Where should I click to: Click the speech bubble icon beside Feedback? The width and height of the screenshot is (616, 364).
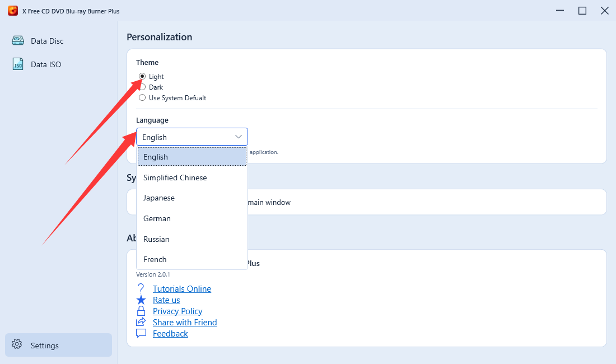point(141,333)
